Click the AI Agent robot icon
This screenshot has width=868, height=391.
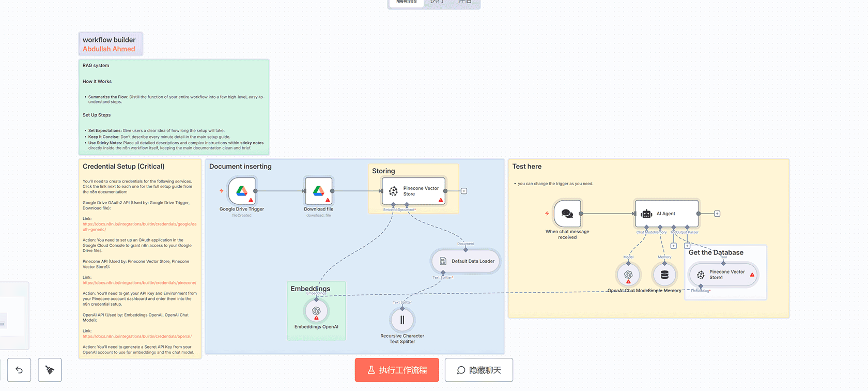tap(646, 214)
